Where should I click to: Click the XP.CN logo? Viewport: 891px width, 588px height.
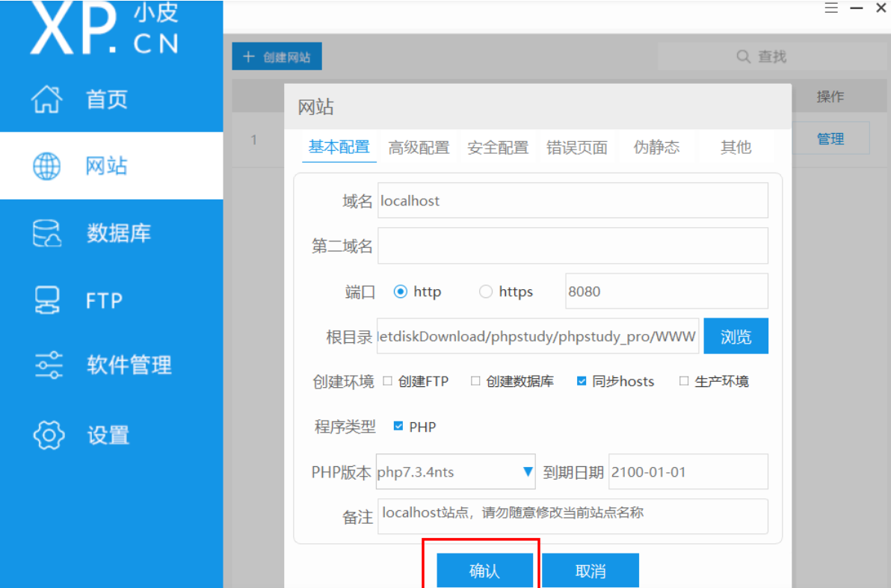105,28
